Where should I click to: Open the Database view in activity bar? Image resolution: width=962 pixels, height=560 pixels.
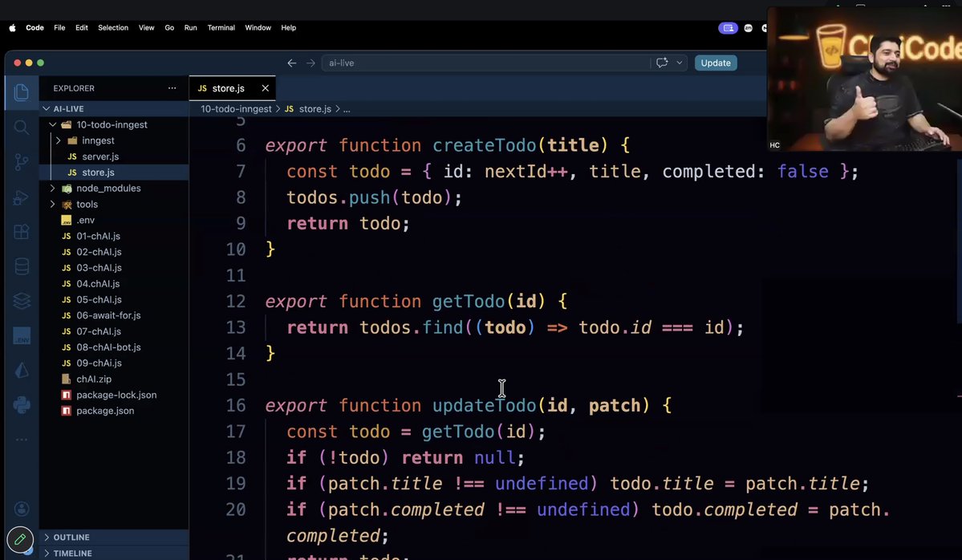22,267
